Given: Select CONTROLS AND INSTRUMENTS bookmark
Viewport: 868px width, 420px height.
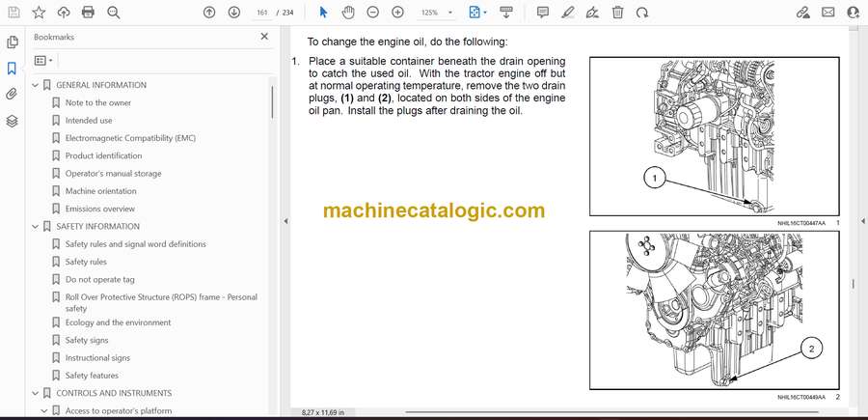Looking at the screenshot, I should (x=114, y=393).
